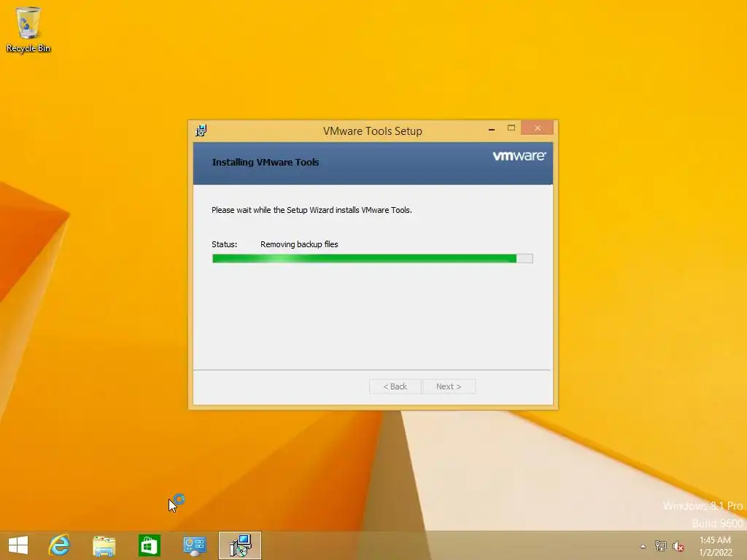Open the Recycle Bin desktop icon
Screen dimensions: 747x560
coord(28,29)
